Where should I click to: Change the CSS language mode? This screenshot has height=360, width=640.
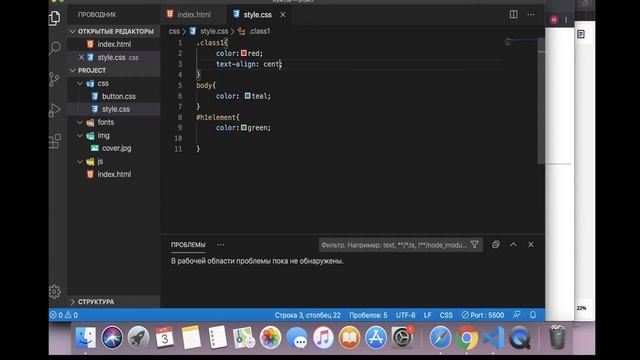pyautogui.click(x=446, y=315)
